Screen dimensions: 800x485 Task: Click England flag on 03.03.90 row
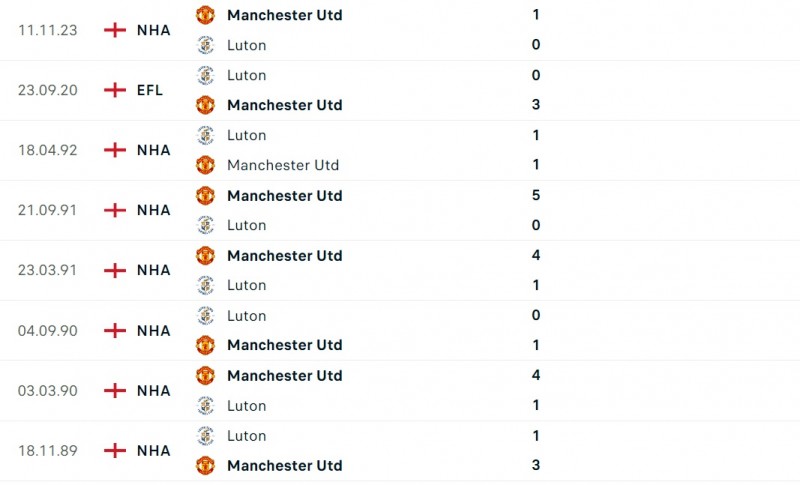coord(115,390)
